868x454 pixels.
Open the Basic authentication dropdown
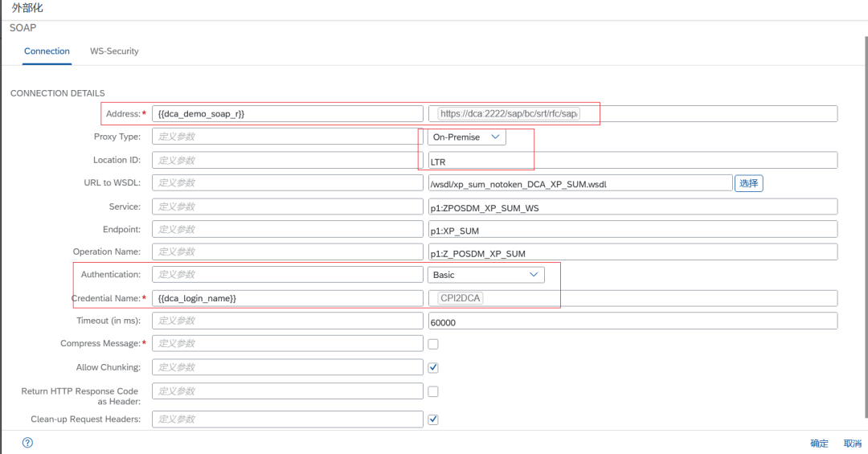click(x=486, y=275)
